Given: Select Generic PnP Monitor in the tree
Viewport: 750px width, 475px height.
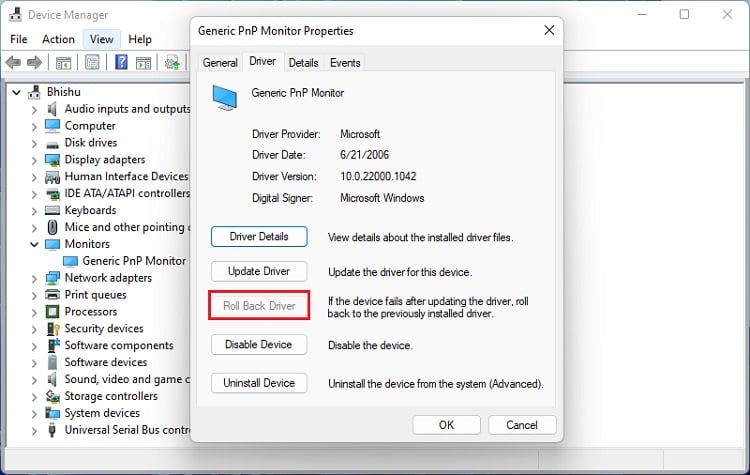Looking at the screenshot, I should 134,261.
